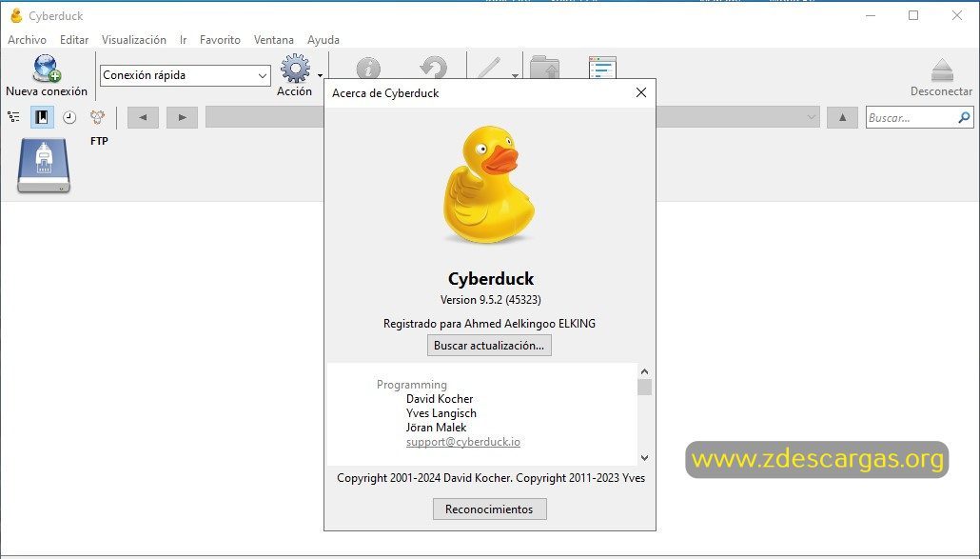Go up with parent directory arrow
This screenshot has height=559, width=980.
point(842,117)
